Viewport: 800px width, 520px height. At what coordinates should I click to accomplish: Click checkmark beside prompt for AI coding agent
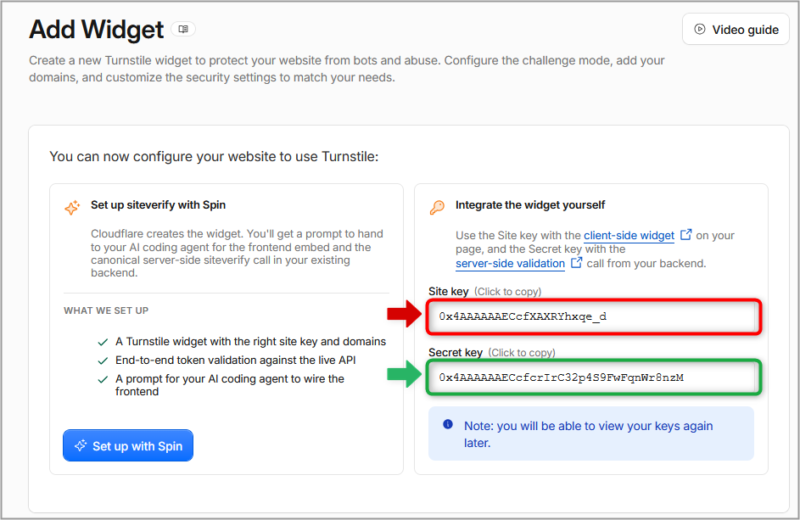point(103,380)
